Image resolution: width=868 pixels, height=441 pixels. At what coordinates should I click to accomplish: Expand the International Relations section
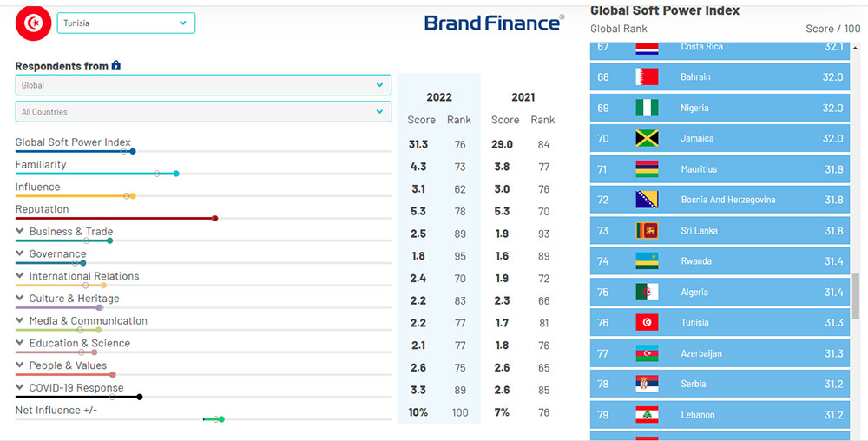(20, 276)
